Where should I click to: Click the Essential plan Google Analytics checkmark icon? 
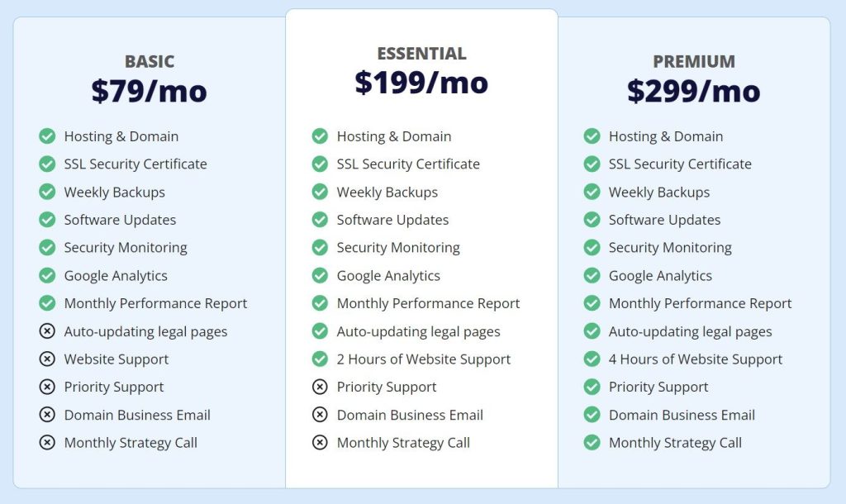pyautogui.click(x=320, y=275)
